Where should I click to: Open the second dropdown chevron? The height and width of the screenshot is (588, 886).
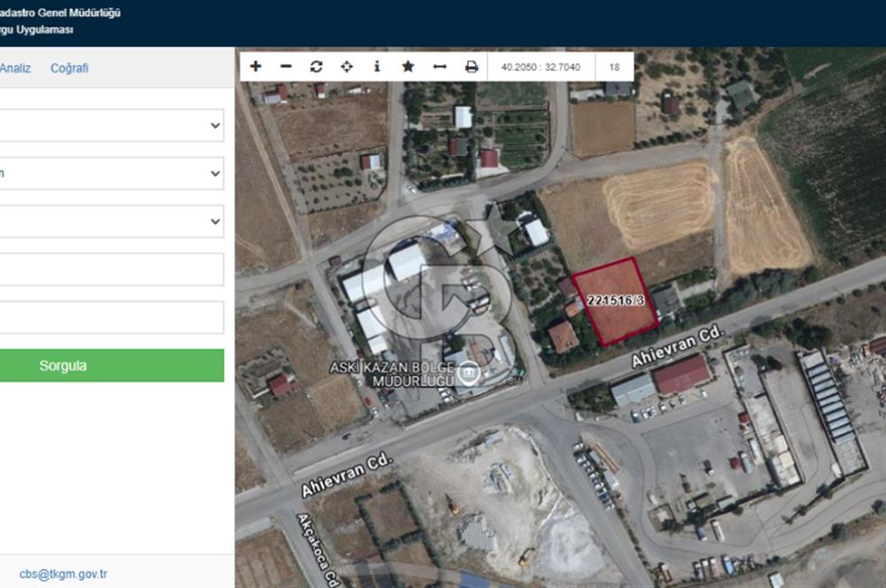(215, 174)
